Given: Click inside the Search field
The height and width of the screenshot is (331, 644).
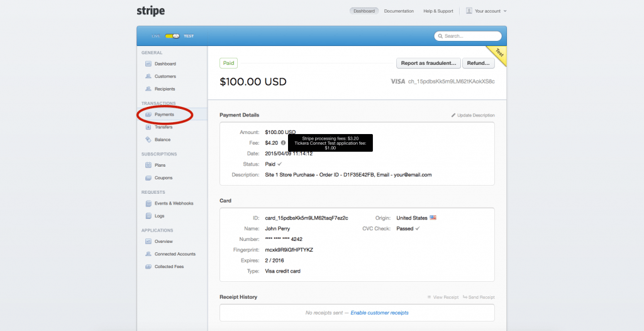Looking at the screenshot, I should pos(470,36).
